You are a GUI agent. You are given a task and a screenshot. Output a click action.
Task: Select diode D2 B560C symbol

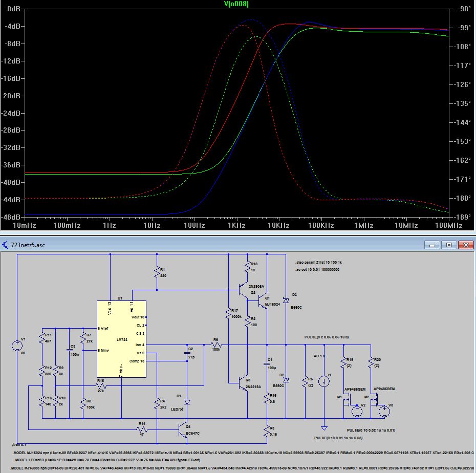point(286,380)
